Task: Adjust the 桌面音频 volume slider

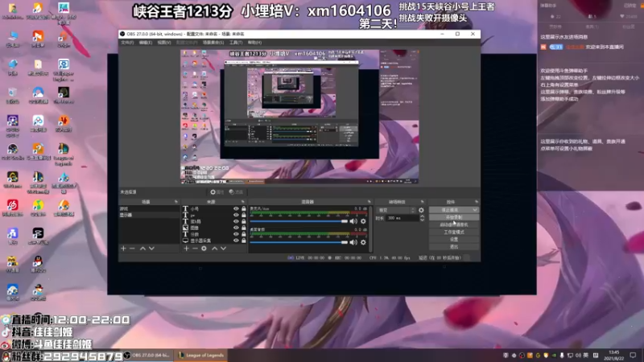Action: click(x=299, y=242)
